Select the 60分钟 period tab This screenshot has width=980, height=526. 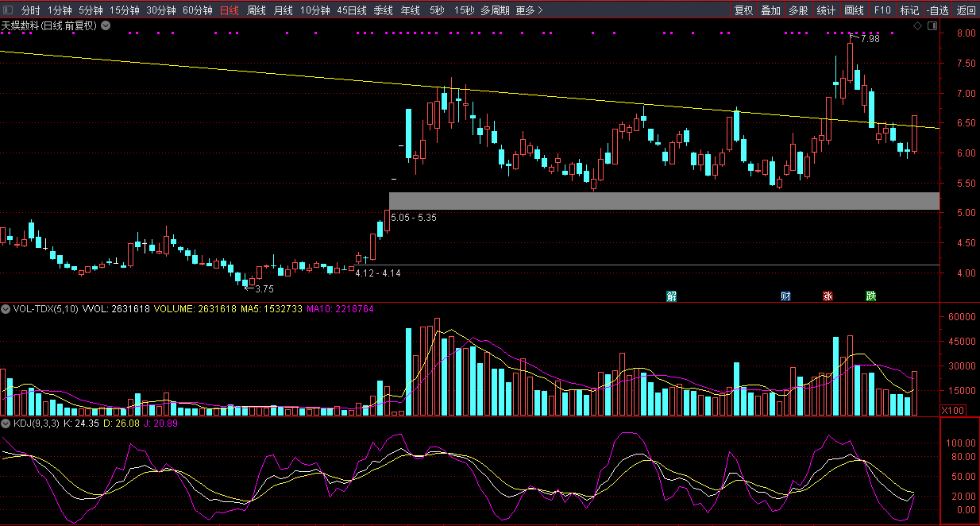(197, 10)
